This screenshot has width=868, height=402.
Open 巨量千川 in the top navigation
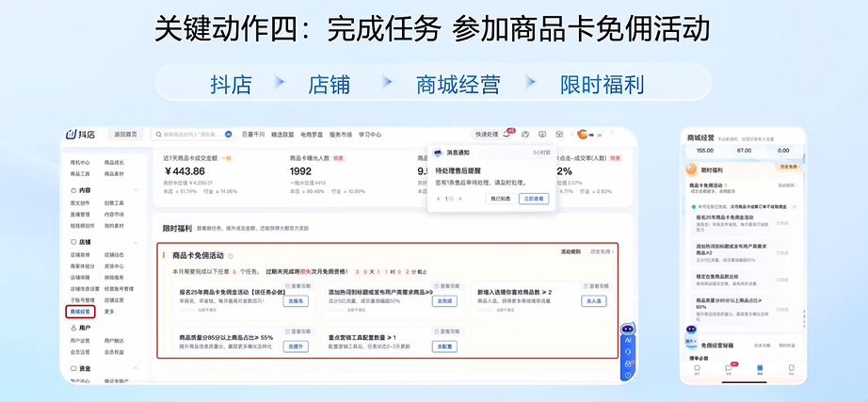pyautogui.click(x=253, y=135)
